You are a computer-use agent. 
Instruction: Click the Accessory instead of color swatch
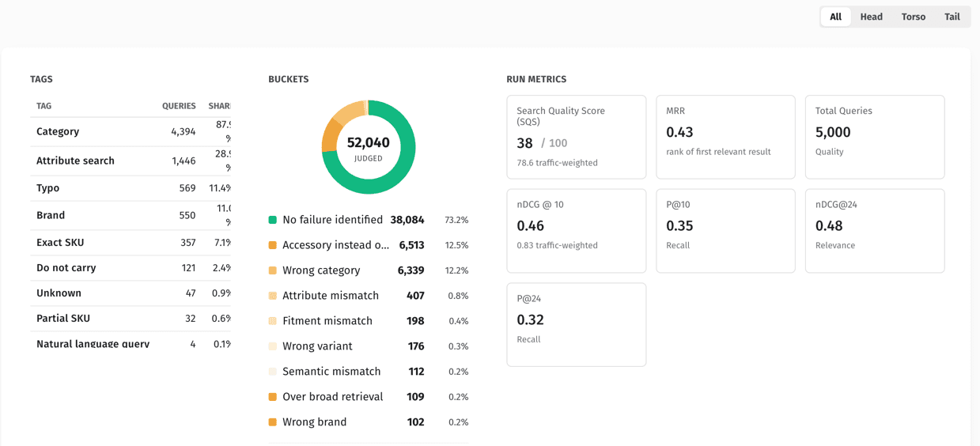click(273, 245)
